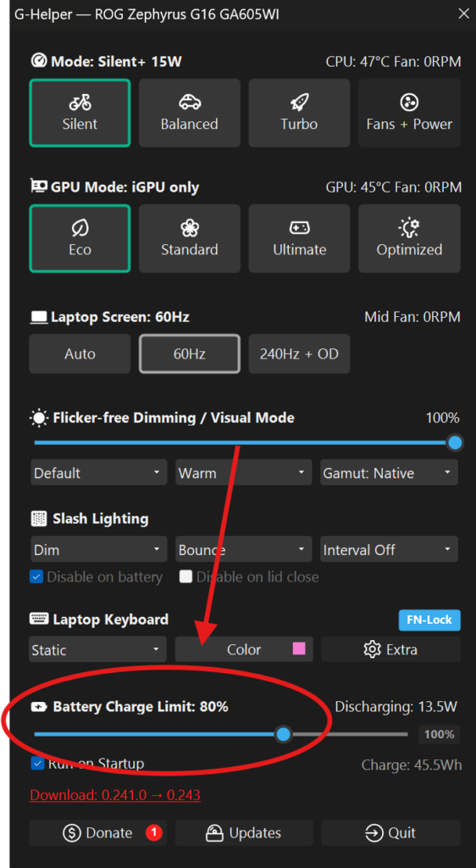The height and width of the screenshot is (868, 476).
Task: Uncheck Disable on battery checkbox
Action: coord(36,577)
